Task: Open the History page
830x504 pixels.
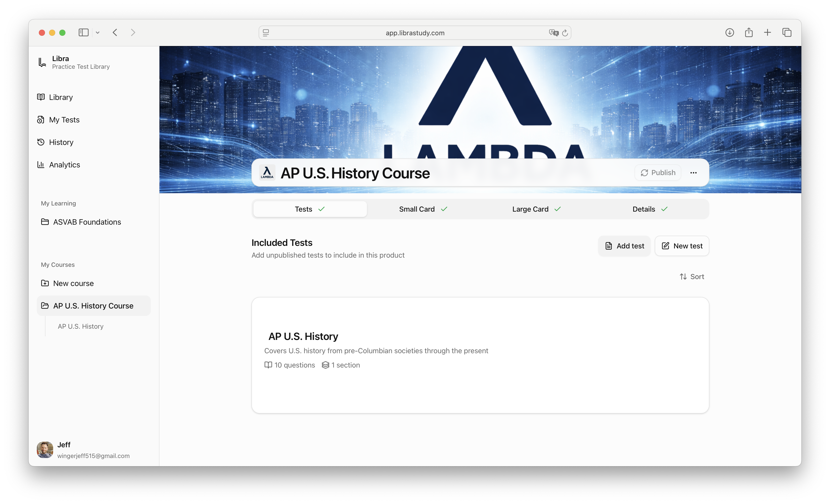Action: [x=61, y=142]
